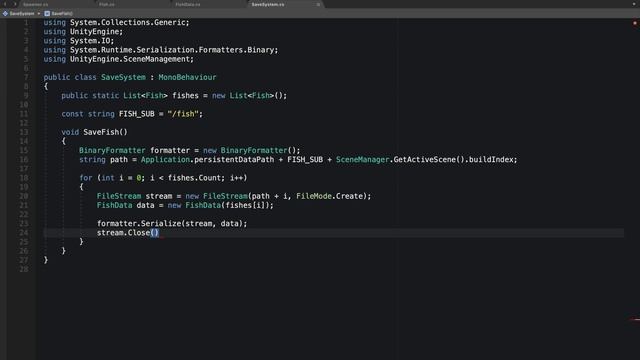Open the SaveSystem class breadcrumb selector
The height and width of the screenshot is (360, 640).
(x=22, y=13)
